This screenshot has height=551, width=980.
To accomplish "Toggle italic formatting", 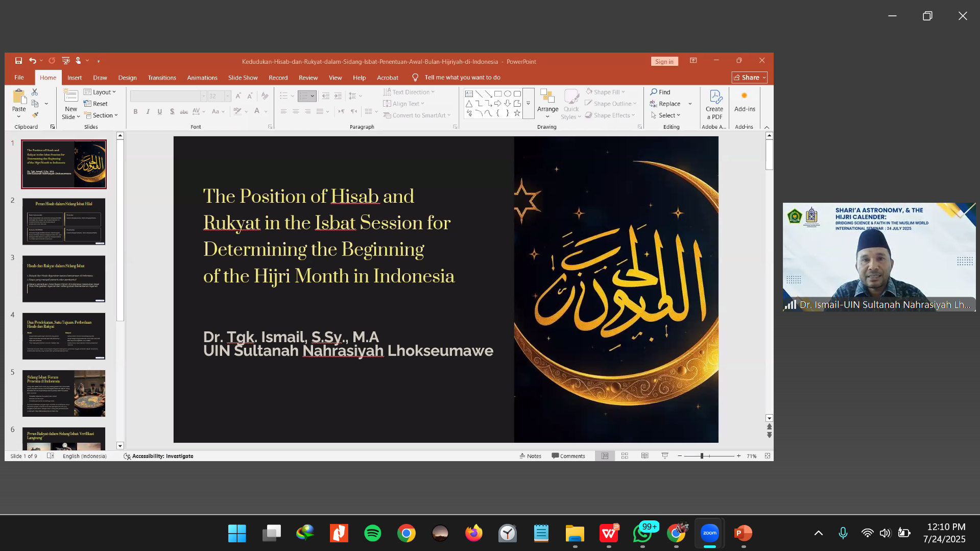I will (148, 111).
